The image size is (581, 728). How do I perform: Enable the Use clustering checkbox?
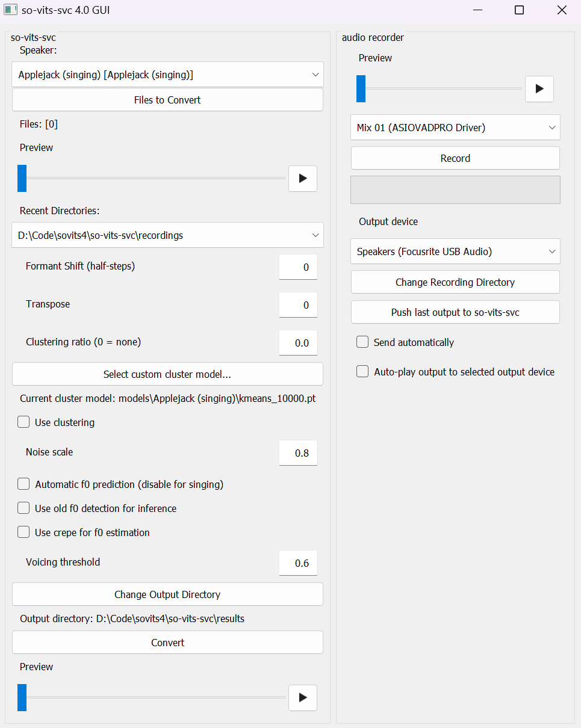pyautogui.click(x=23, y=422)
